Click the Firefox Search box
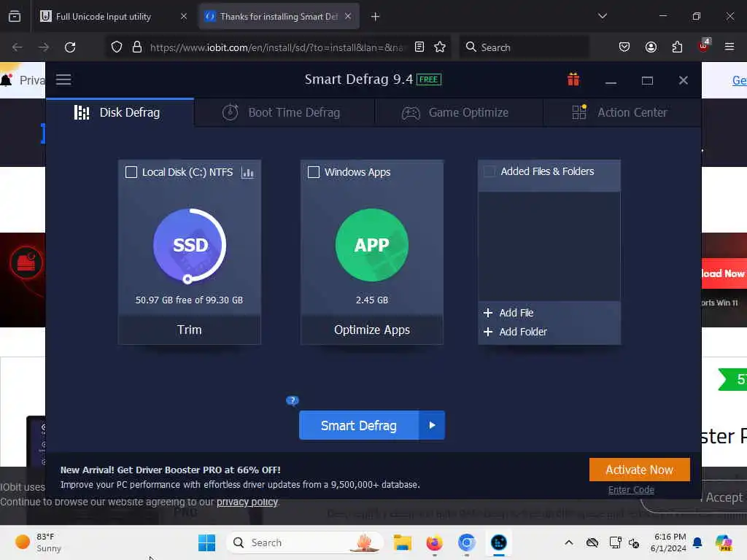The image size is (747, 560). point(524,47)
